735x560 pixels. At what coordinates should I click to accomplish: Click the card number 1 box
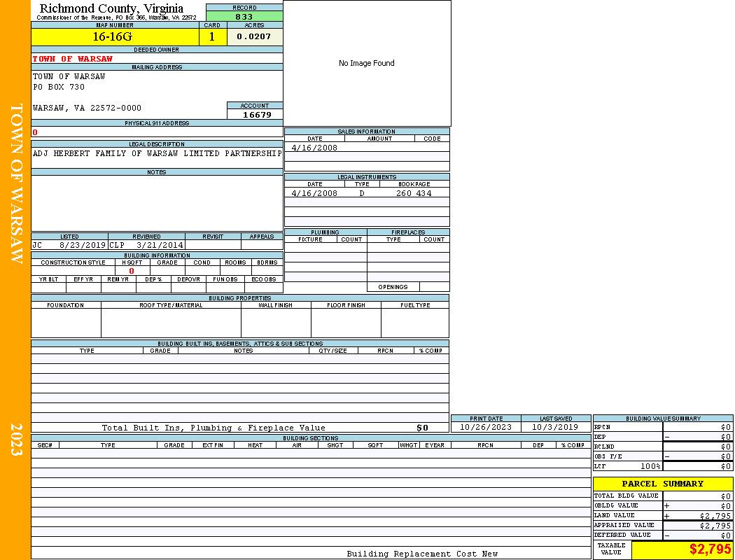[213, 37]
